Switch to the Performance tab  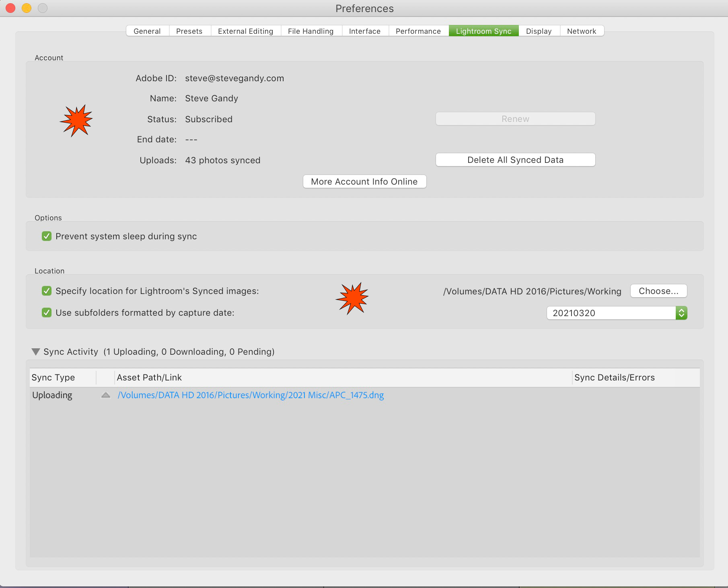[418, 31]
